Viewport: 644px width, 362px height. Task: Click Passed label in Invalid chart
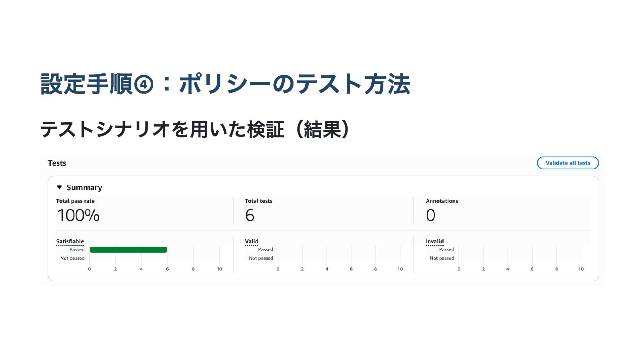[446, 249]
